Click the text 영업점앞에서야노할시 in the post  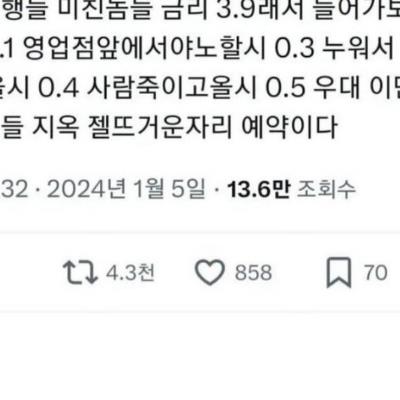[145, 49]
